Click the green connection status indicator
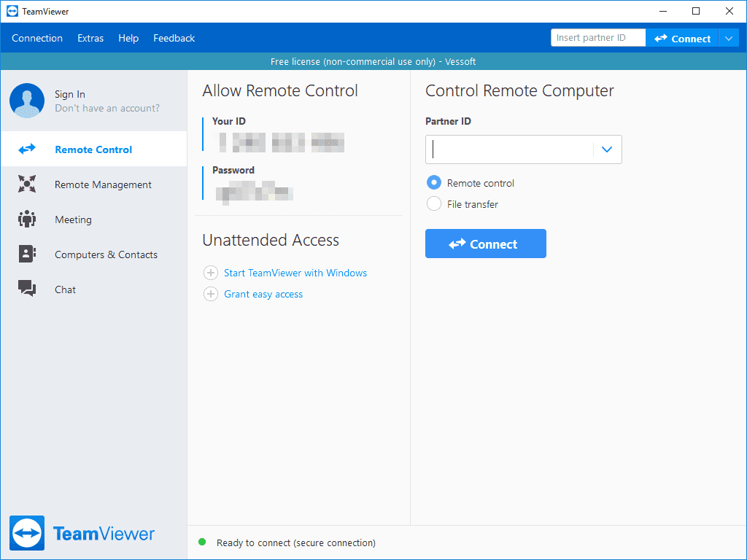Viewport: 747px width, 560px height. tap(202, 542)
